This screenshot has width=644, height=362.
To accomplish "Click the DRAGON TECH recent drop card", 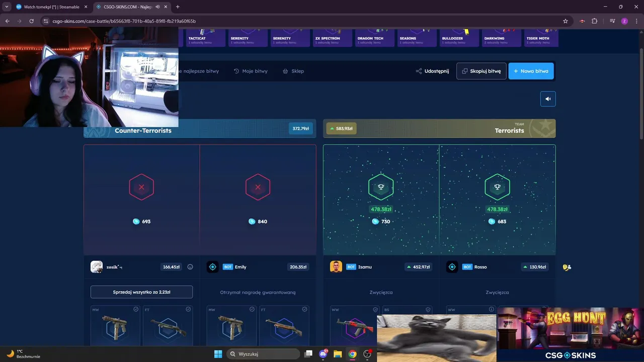I will click(x=374, y=38).
